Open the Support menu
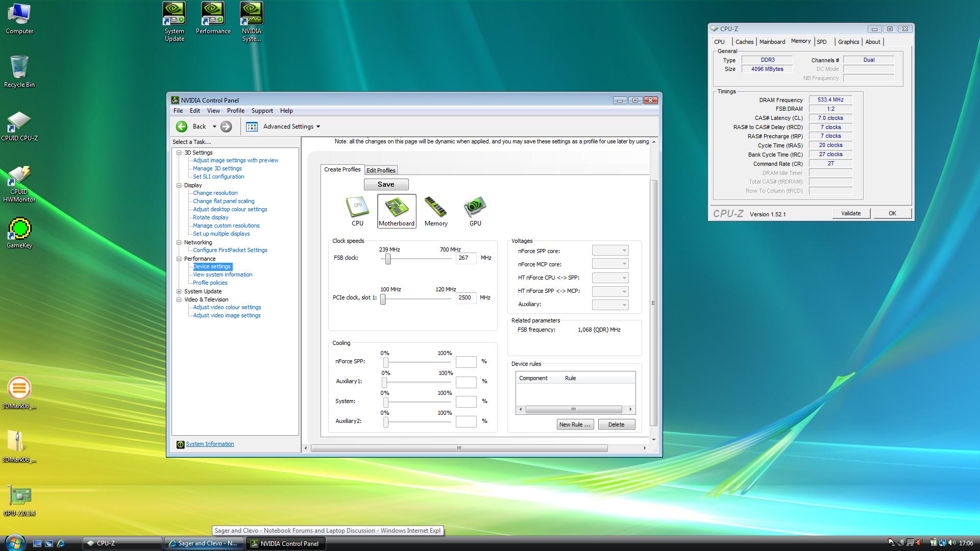980x551 pixels. (x=262, y=111)
